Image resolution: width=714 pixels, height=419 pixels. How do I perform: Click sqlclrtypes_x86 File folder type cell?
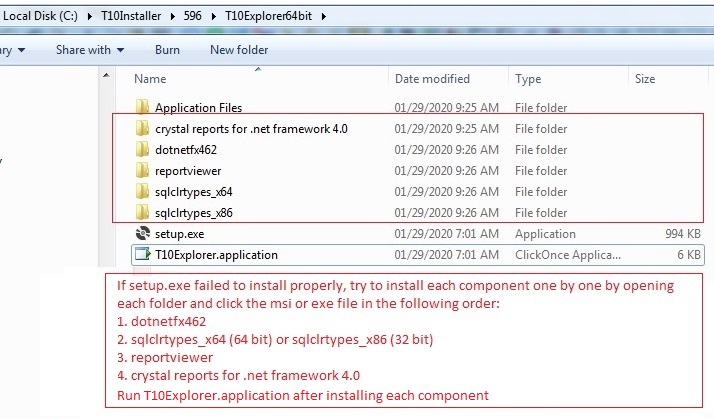(541, 213)
